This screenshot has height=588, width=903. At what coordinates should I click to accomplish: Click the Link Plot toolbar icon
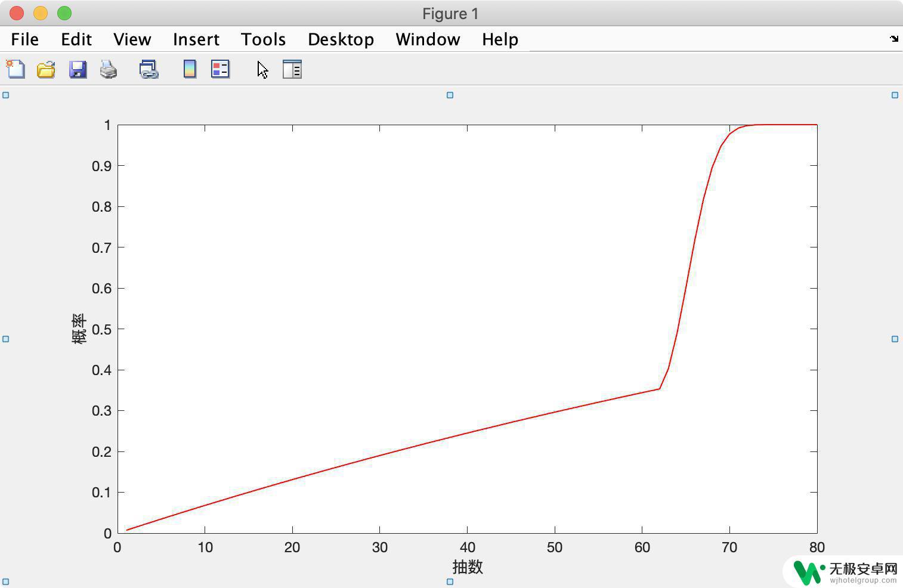pos(149,70)
